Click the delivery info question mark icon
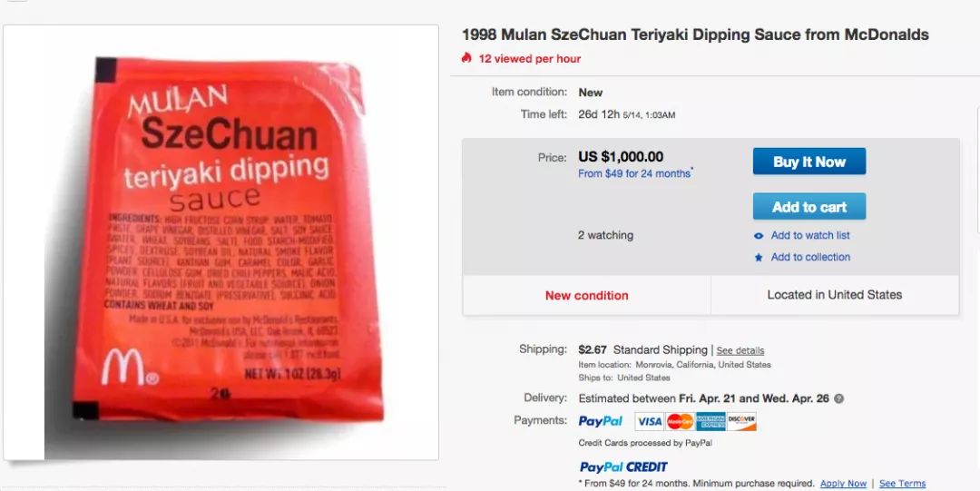Screen dimensions: 980x491 (838, 398)
